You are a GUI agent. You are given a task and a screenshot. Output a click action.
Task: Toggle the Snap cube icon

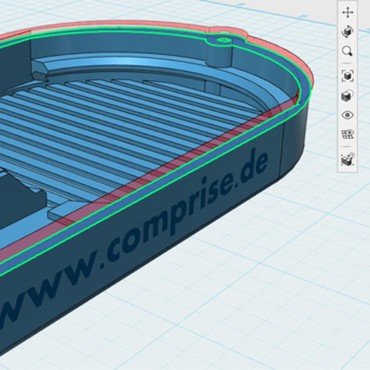(347, 159)
